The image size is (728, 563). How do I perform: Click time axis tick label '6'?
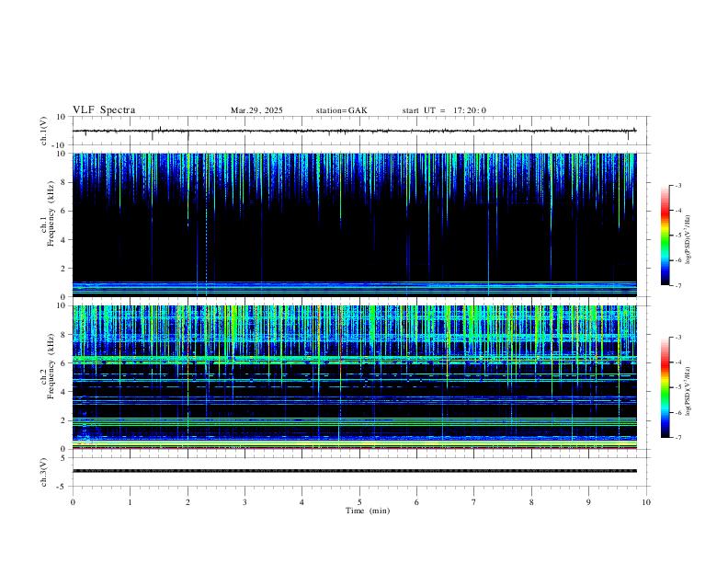pos(417,502)
